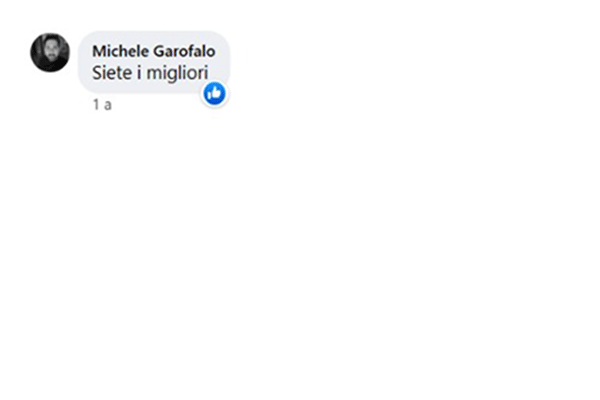The height and width of the screenshot is (400, 600).
Task: Click the circular avatar beside 'Siete i migliori'
Action: [x=50, y=52]
